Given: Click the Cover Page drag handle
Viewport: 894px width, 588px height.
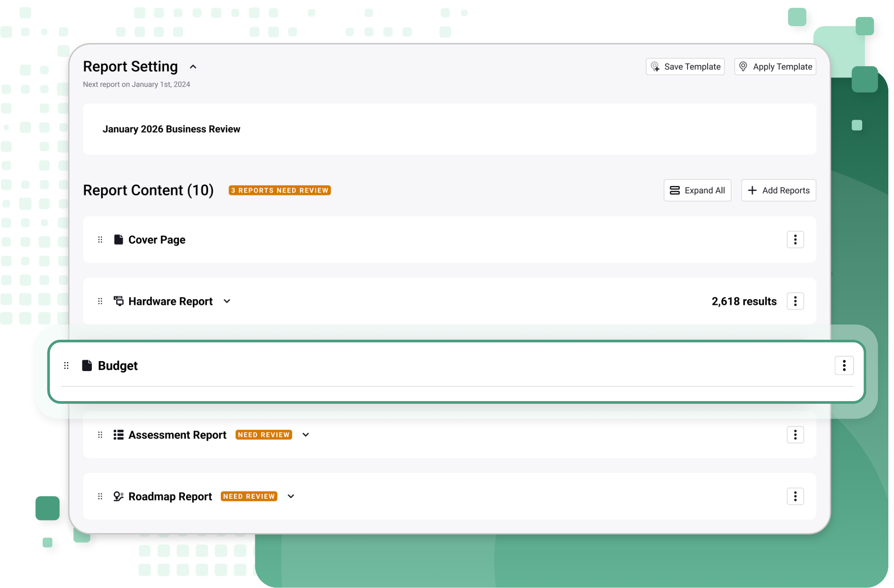Looking at the screenshot, I should (x=100, y=240).
